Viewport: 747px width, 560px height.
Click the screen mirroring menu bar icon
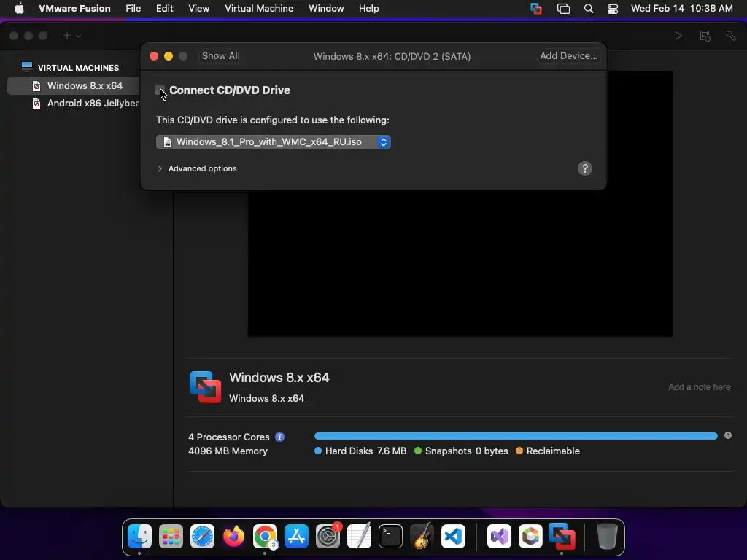[x=564, y=9]
